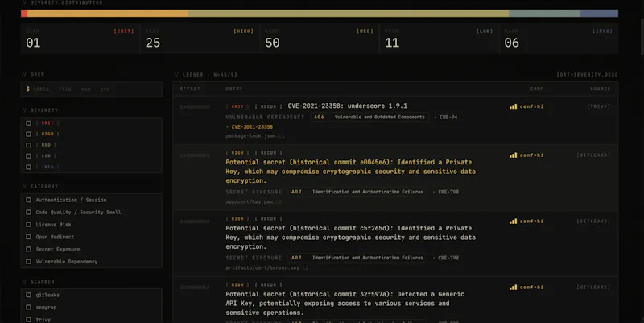Enable the Code Quality / Security Smell filter
Screen dimensions: 644x323
(x=28, y=213)
